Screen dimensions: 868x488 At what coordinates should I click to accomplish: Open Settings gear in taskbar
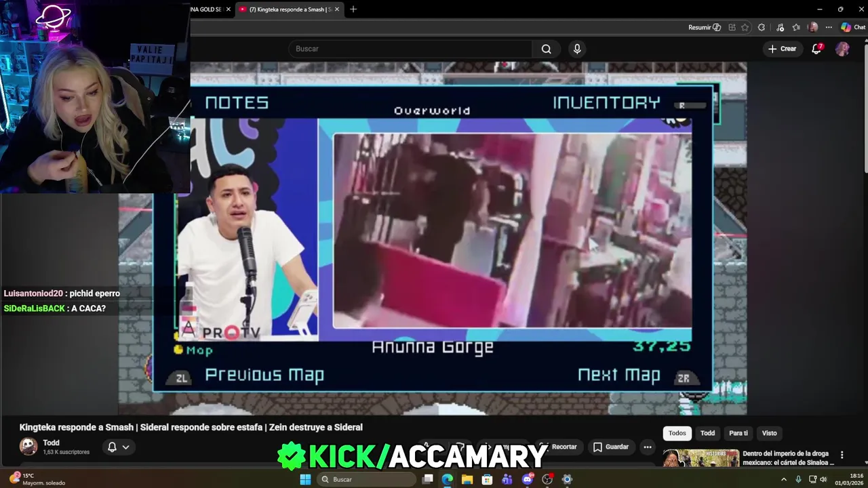click(x=568, y=479)
